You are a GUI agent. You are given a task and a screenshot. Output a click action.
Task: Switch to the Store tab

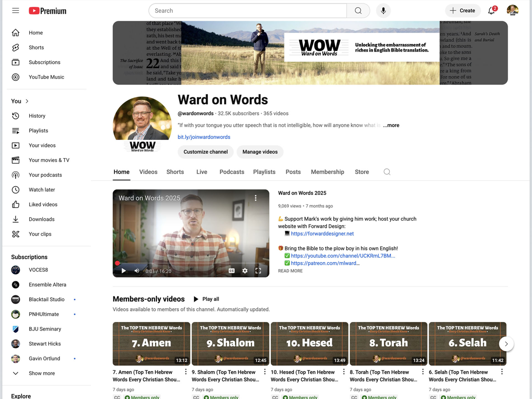click(362, 172)
